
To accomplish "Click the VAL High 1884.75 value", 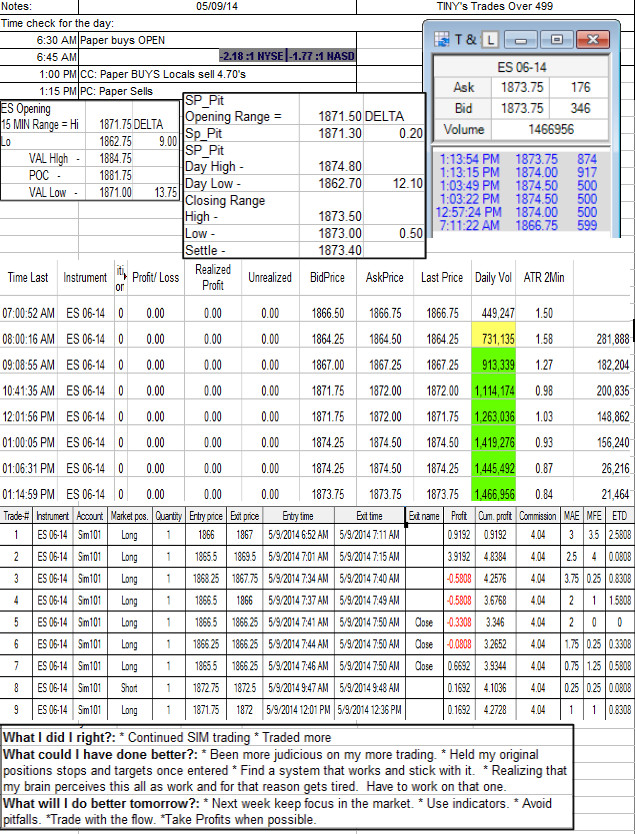I will [115, 159].
